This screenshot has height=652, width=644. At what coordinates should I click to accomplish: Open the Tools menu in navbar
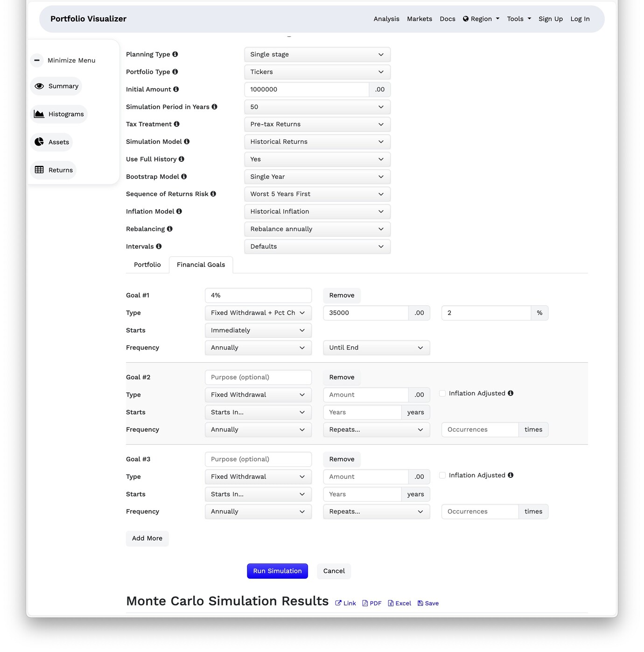pyautogui.click(x=519, y=19)
